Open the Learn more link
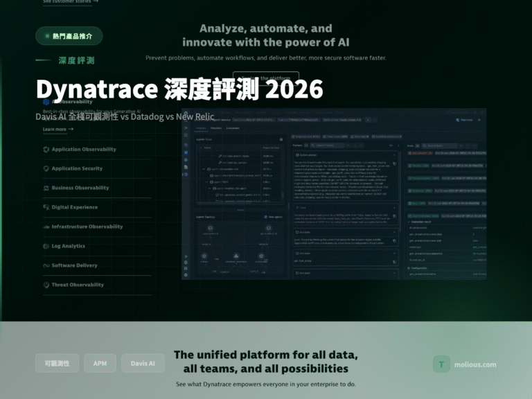 [58, 130]
